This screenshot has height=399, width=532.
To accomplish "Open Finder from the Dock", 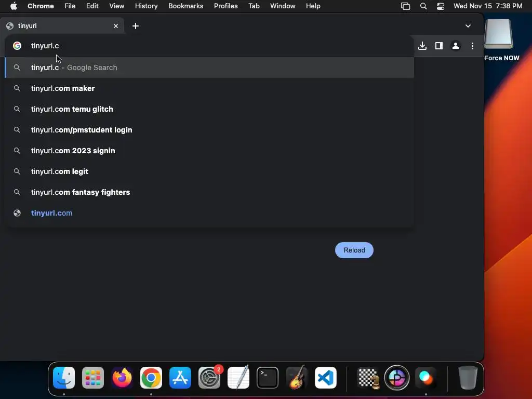I will pos(64,378).
